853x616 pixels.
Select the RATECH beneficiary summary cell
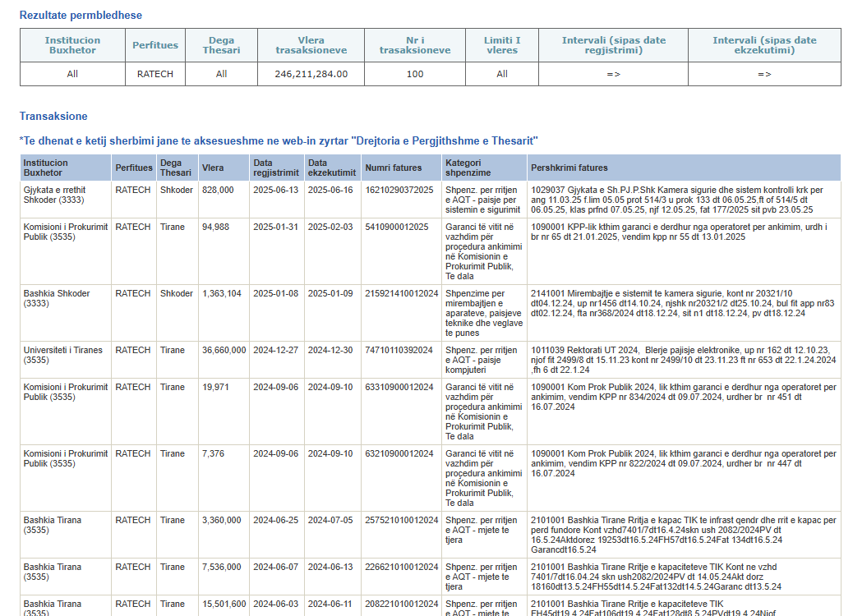(x=155, y=74)
